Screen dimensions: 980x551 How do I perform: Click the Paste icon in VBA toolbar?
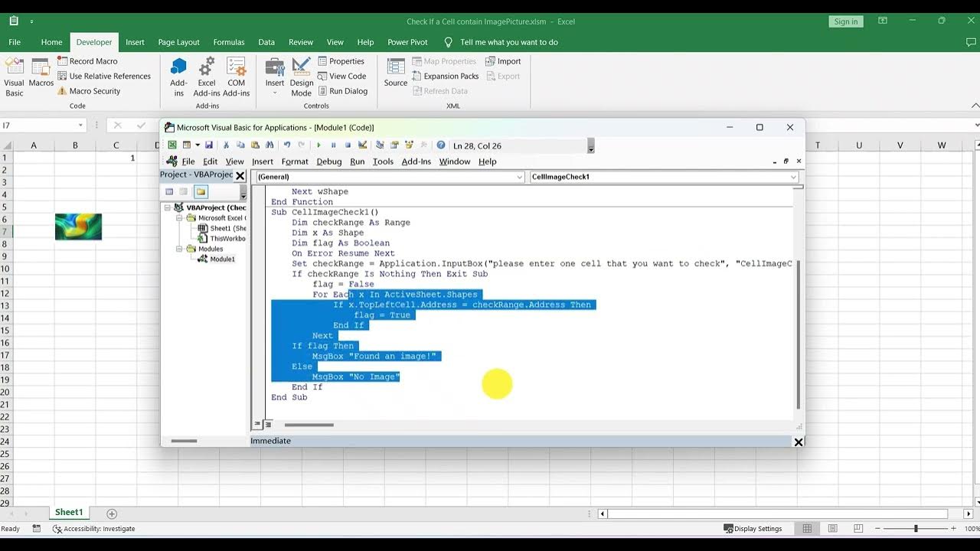pyautogui.click(x=254, y=145)
